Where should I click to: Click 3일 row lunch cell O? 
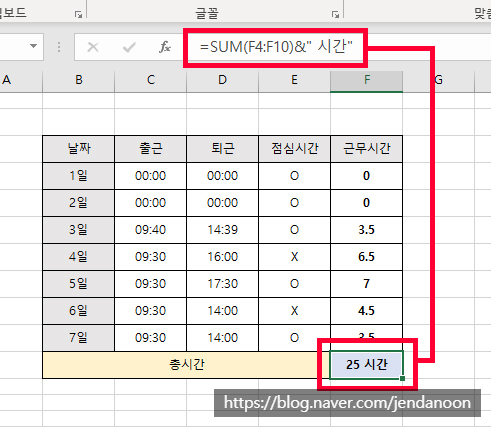[295, 230]
